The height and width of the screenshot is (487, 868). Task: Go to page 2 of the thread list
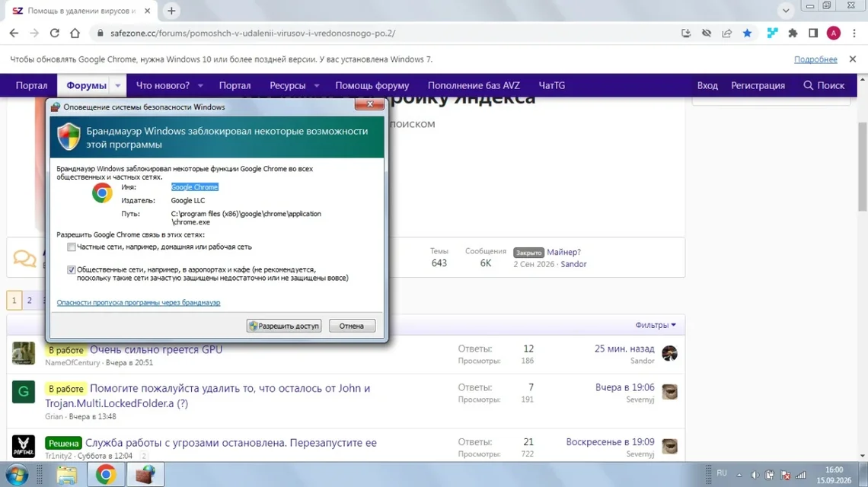tap(30, 300)
